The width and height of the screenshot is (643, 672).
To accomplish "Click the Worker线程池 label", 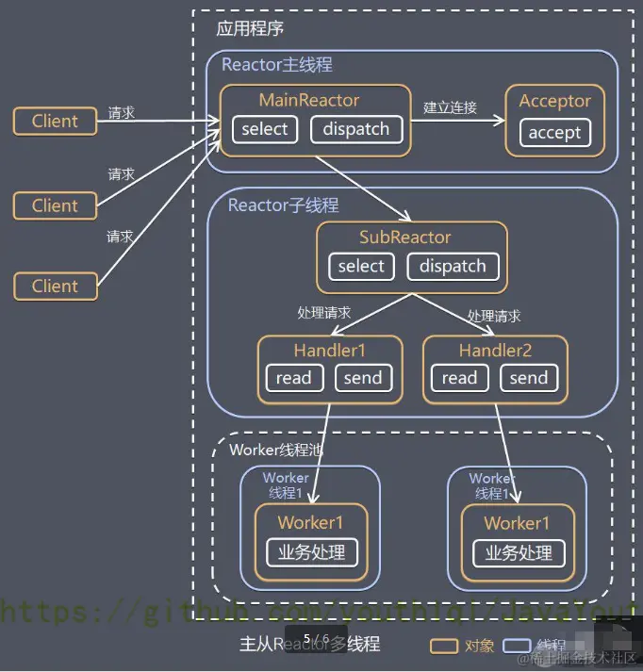I will (x=276, y=450).
